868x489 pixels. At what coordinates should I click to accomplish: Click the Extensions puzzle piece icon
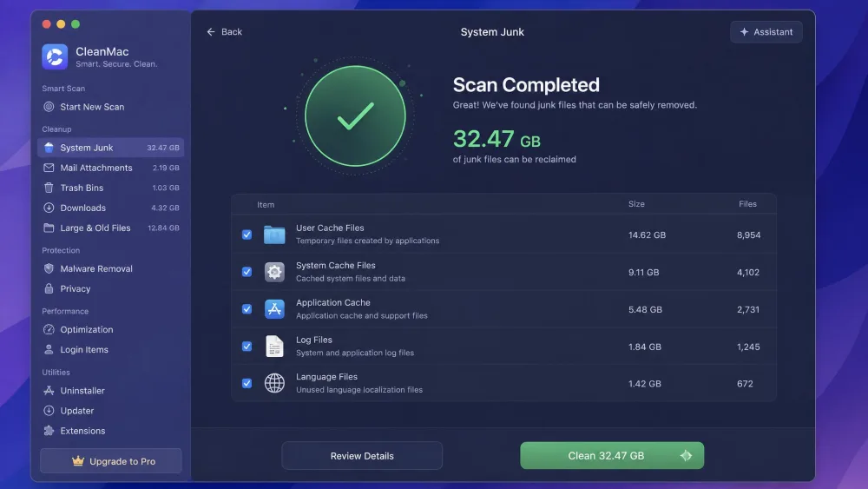pyautogui.click(x=49, y=431)
